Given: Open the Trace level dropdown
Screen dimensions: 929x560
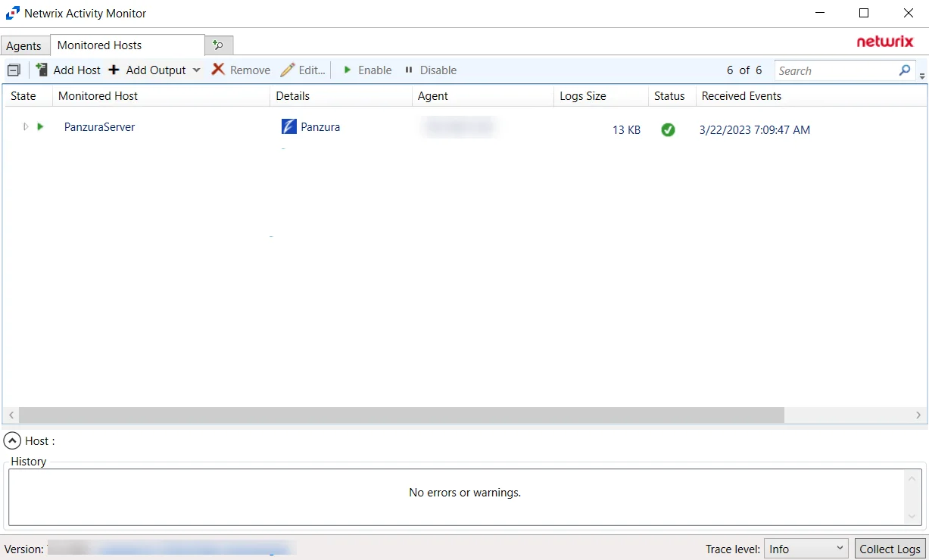Looking at the screenshot, I should tap(806, 549).
